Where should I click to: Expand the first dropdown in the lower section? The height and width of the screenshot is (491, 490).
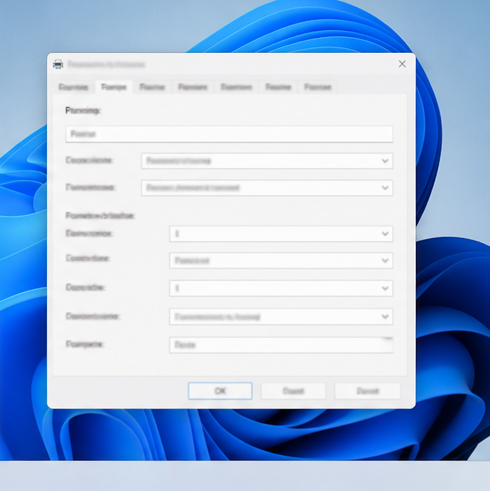pyautogui.click(x=281, y=234)
